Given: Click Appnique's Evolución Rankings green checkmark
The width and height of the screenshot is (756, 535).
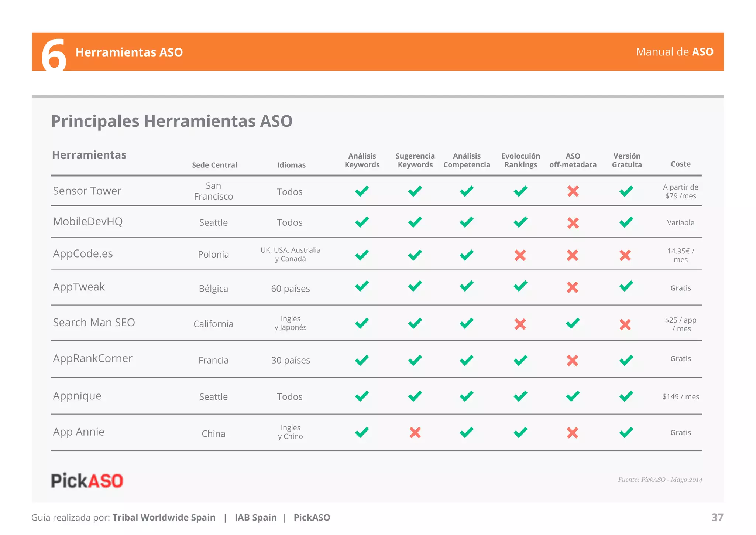Looking at the screenshot, I should click(520, 396).
